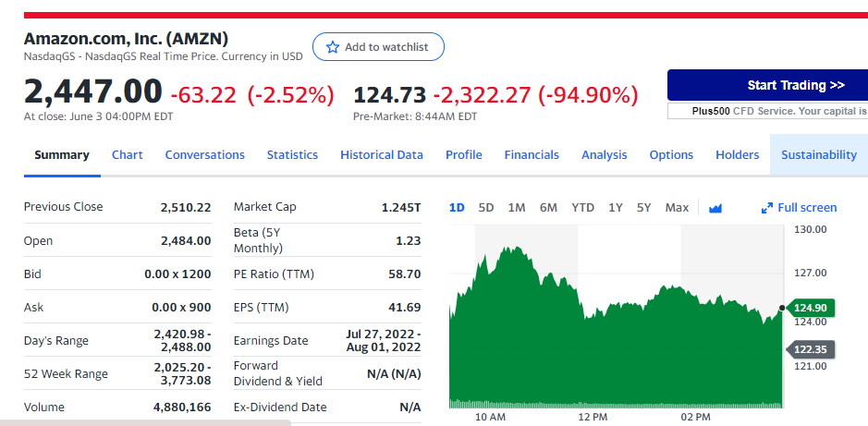Image resolution: width=868 pixels, height=426 pixels.
Task: Click the Previous Close value 2,510.22
Action: click(x=186, y=208)
